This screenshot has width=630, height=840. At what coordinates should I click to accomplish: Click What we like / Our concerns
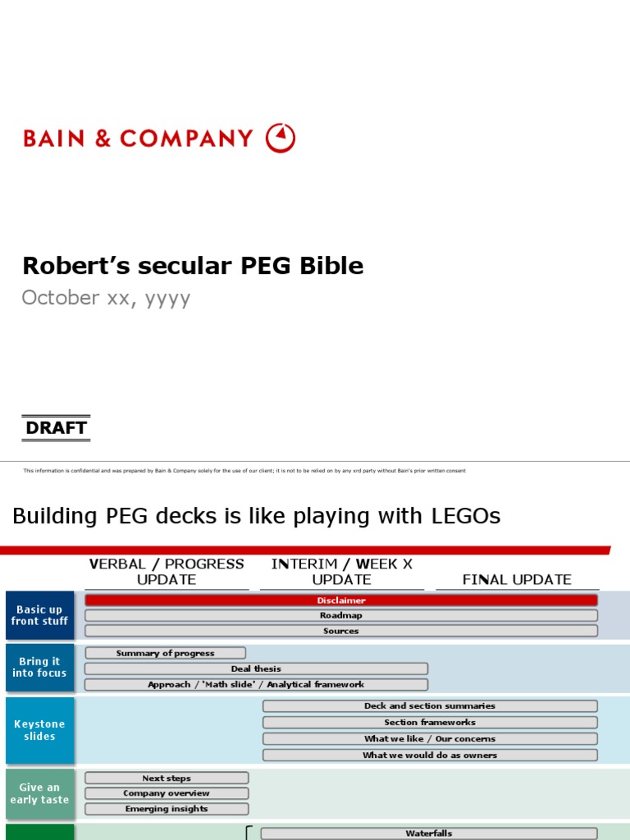(x=430, y=739)
